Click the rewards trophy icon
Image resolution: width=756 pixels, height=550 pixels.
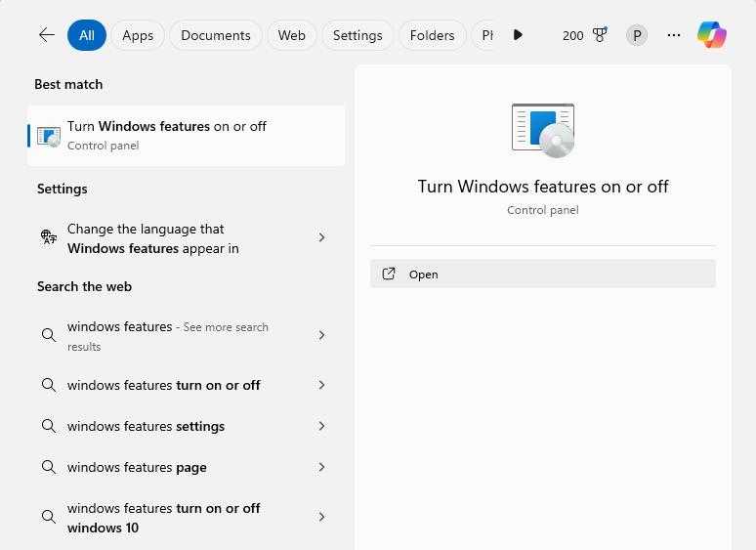pos(600,35)
